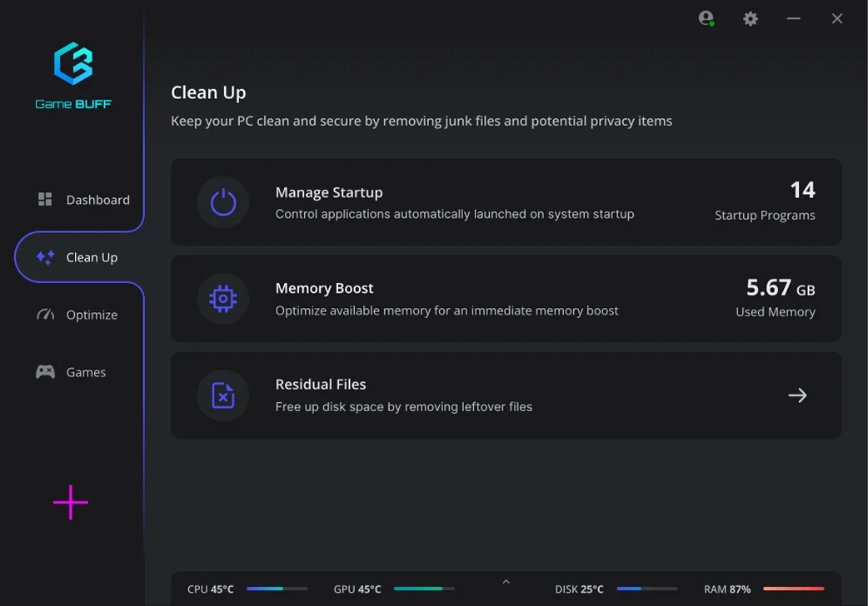Viewport: 868px width, 606px height.
Task: Click the Games controller icon
Action: [45, 372]
